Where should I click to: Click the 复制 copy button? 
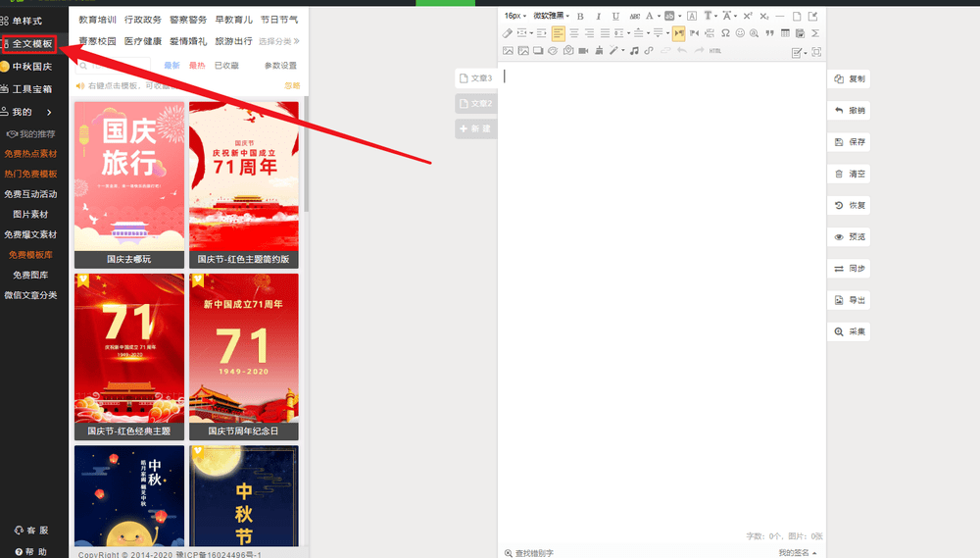[850, 78]
